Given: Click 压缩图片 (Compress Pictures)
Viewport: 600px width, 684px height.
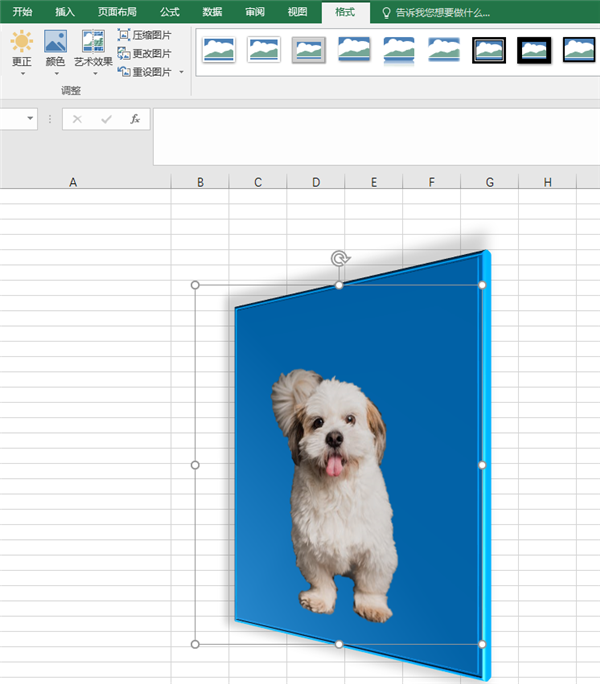Looking at the screenshot, I should tap(144, 35).
